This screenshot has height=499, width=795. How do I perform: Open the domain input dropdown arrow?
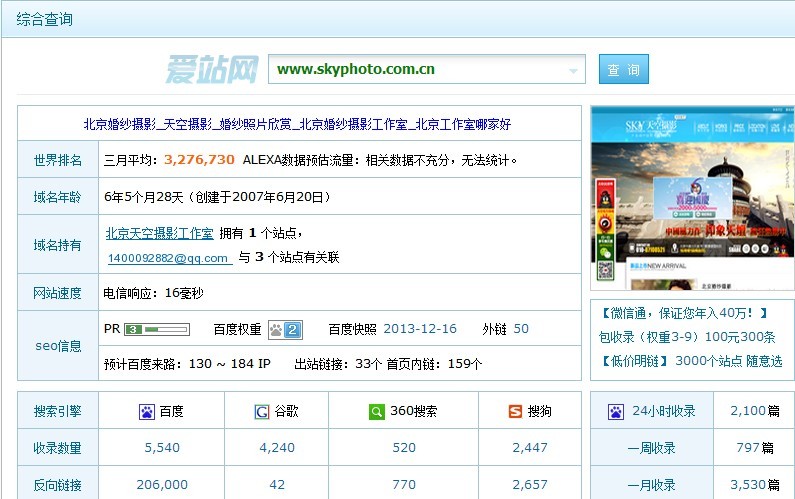[573, 70]
